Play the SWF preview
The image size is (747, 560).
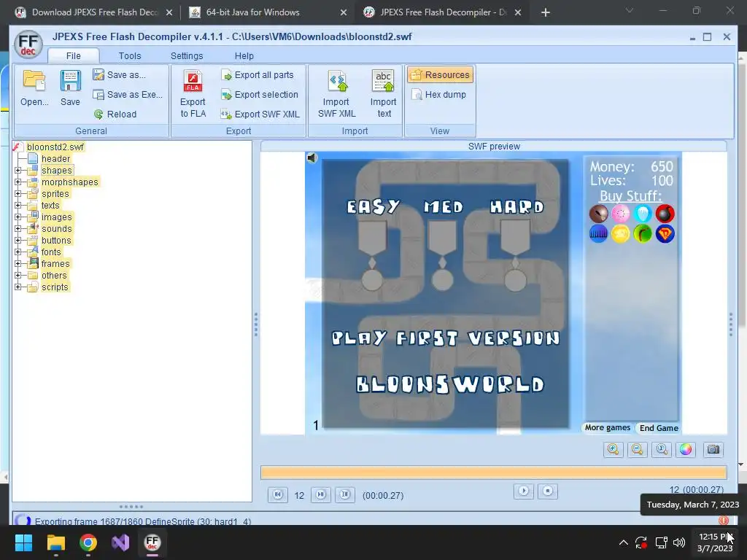(524, 491)
